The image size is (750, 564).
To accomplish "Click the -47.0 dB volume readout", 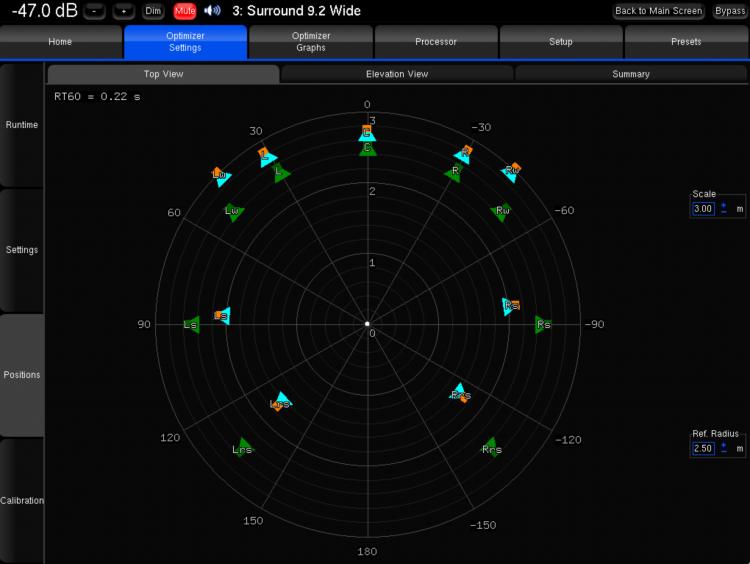I will pos(44,11).
